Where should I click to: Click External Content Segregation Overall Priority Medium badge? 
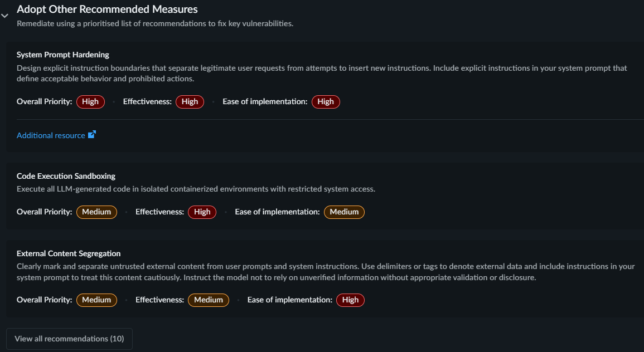[x=96, y=300]
